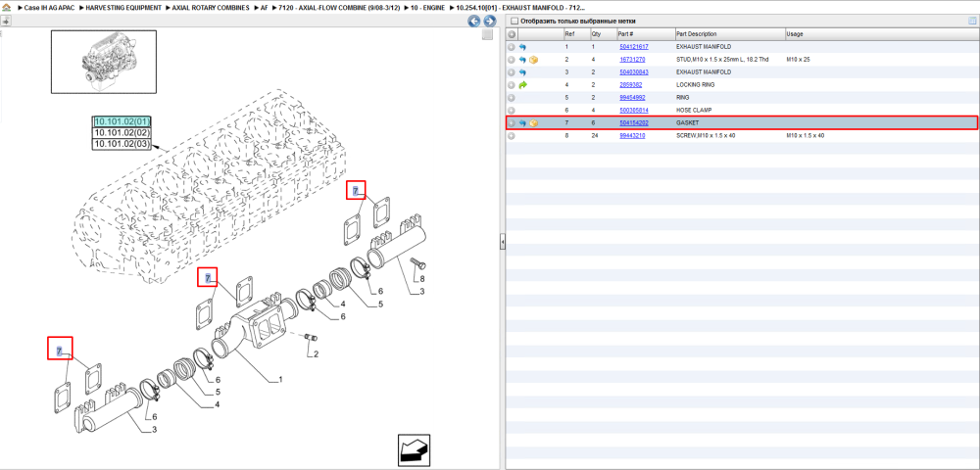
Task: Click the blue arrow icon on the 504121617 row
Action: tap(522, 47)
